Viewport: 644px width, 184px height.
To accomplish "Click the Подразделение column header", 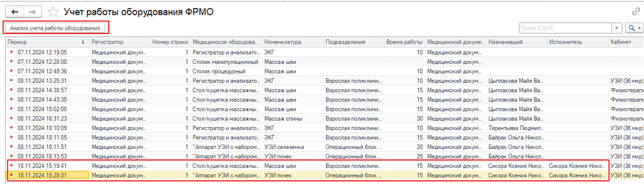I will pyautogui.click(x=345, y=42).
